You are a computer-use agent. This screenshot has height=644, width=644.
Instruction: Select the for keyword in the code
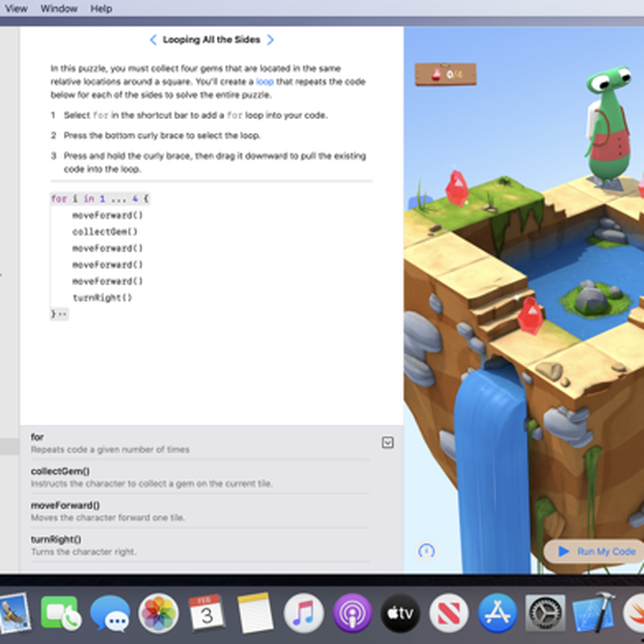click(59, 199)
